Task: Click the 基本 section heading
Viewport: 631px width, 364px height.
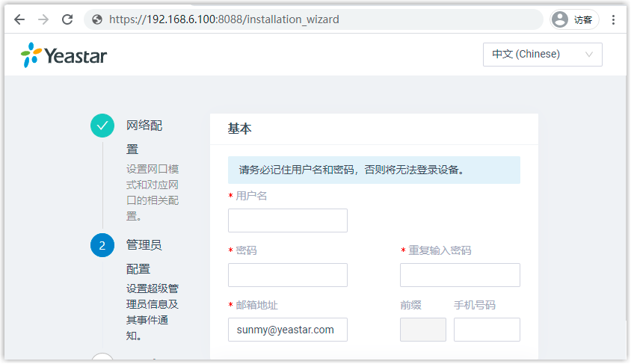Action: (x=240, y=129)
